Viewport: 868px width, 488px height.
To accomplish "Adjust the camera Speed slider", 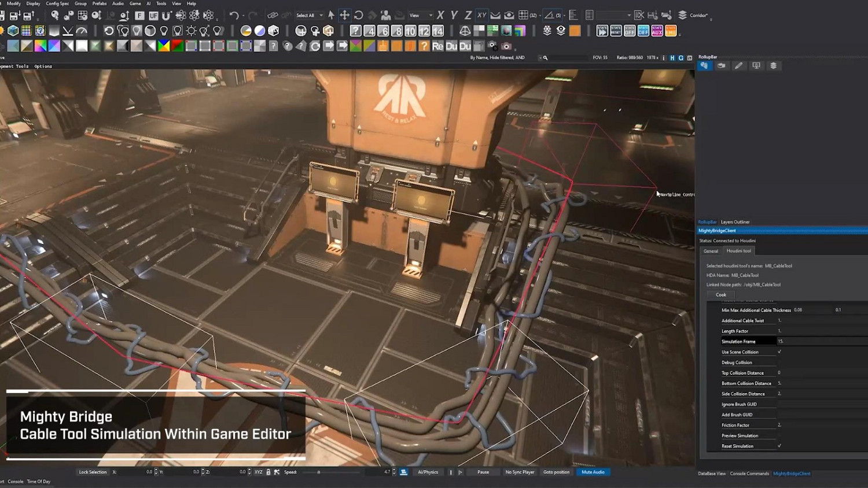I will pyautogui.click(x=319, y=472).
